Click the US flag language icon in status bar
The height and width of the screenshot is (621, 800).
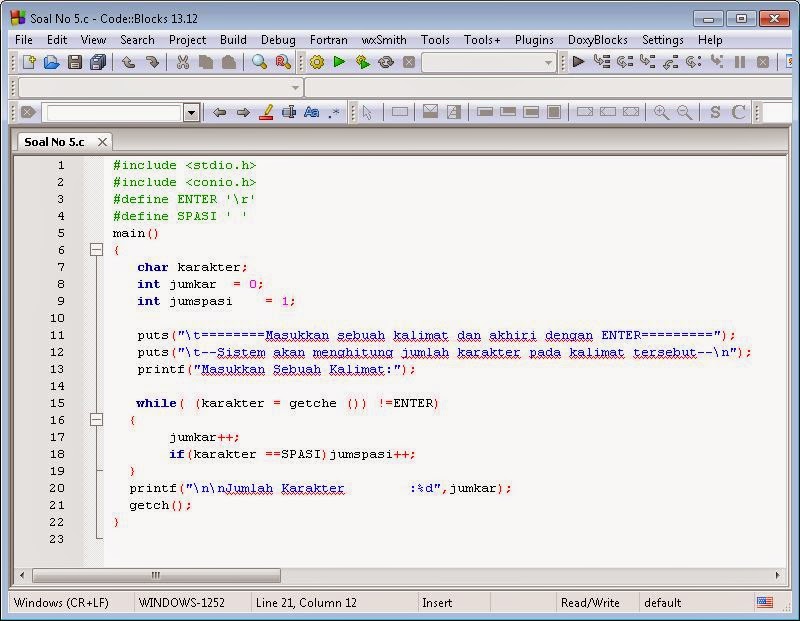coord(765,602)
